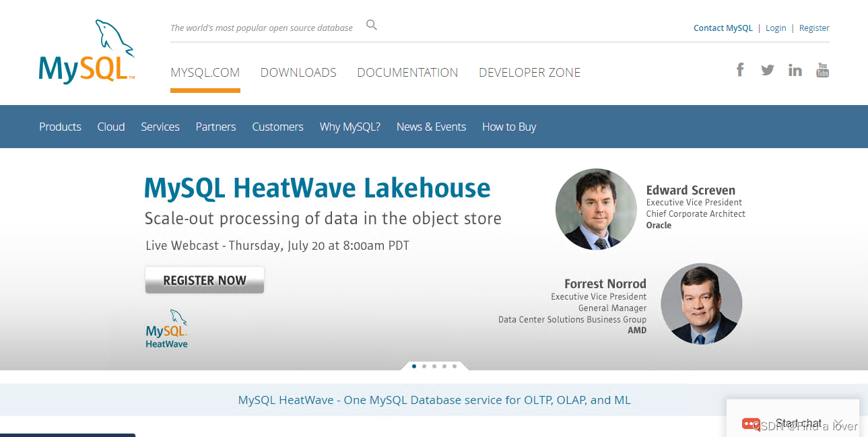Click 'Data Center Solutions Business Group' text
This screenshot has width=868, height=437.
[572, 319]
